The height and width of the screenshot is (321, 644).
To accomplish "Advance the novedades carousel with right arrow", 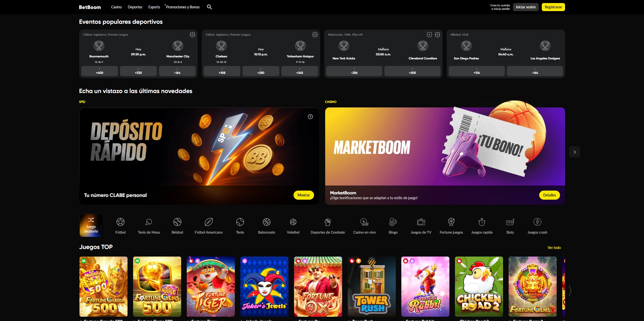I will tap(575, 152).
